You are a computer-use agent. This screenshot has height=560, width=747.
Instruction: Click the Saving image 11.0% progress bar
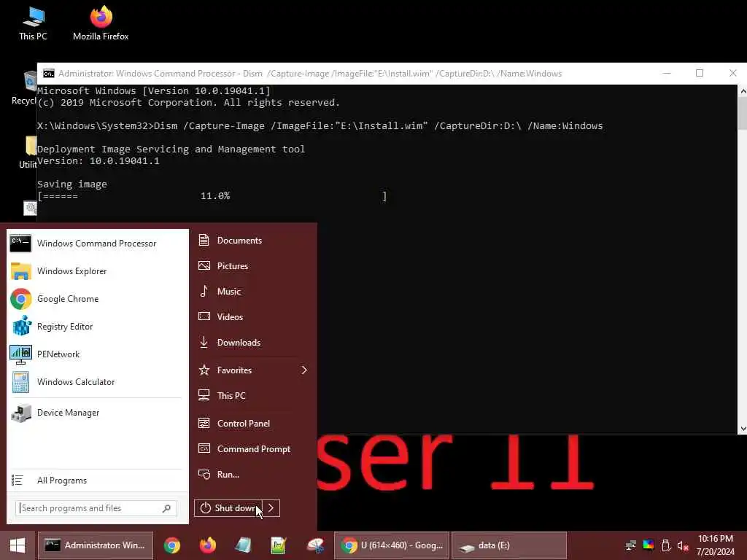[x=212, y=196]
